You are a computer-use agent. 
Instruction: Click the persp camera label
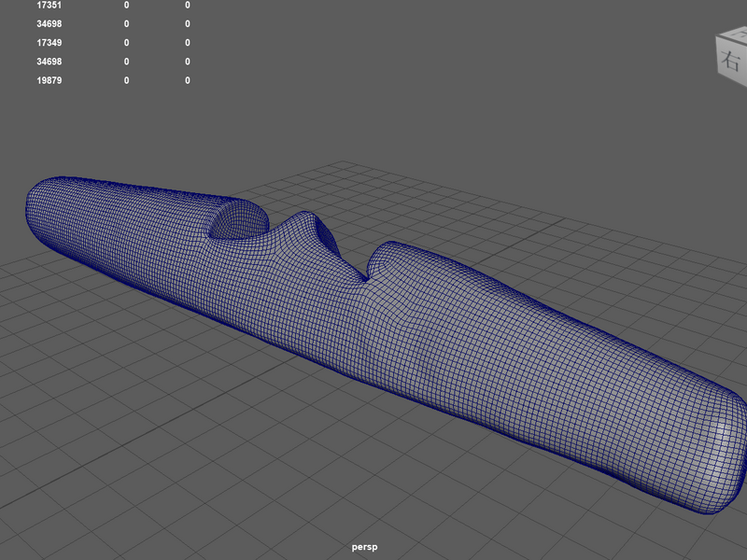(364, 547)
